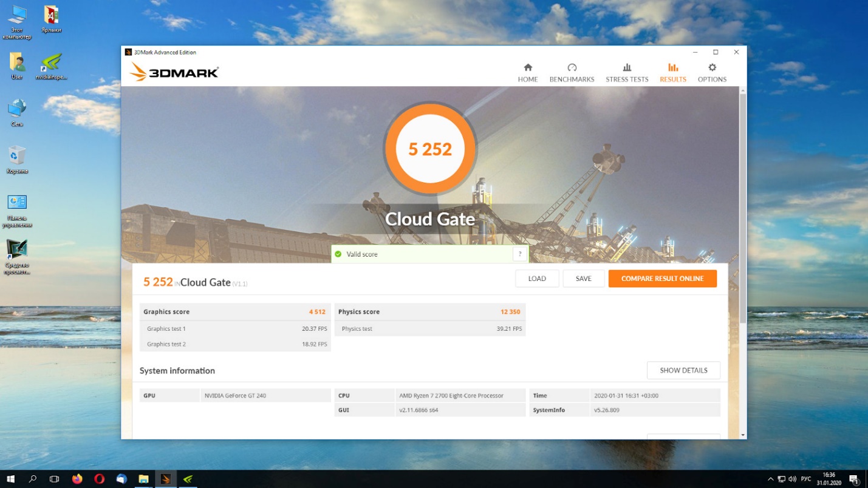This screenshot has width=868, height=488.
Task: Click the Graphics test 2 row
Action: pyautogui.click(x=235, y=344)
